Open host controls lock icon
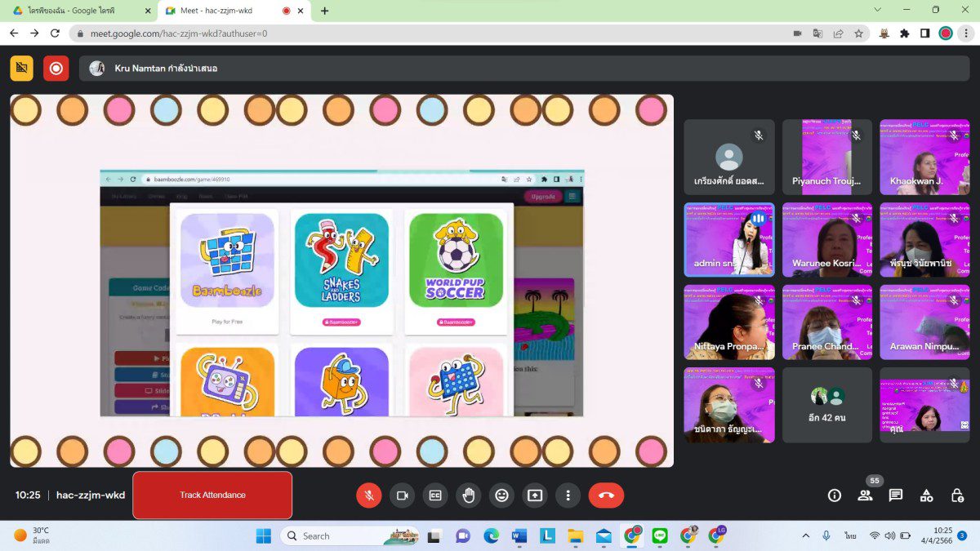980x551 pixels. click(x=957, y=495)
